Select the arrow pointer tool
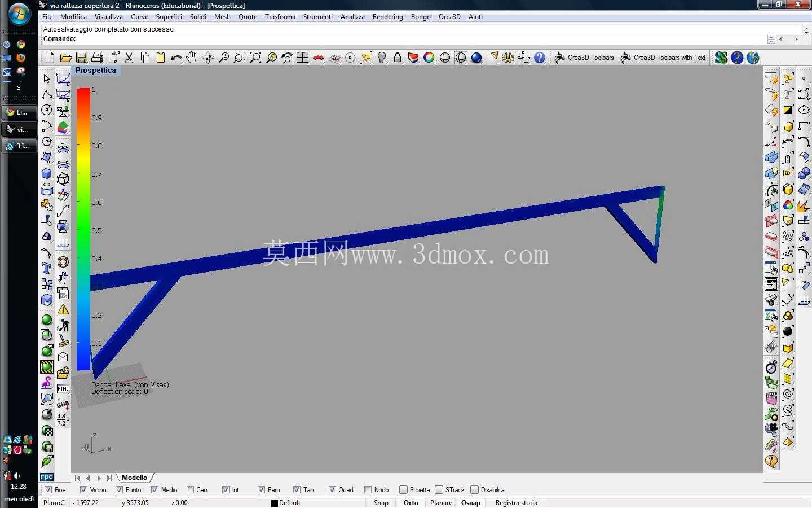Image resolution: width=812 pixels, height=508 pixels. tap(47, 78)
